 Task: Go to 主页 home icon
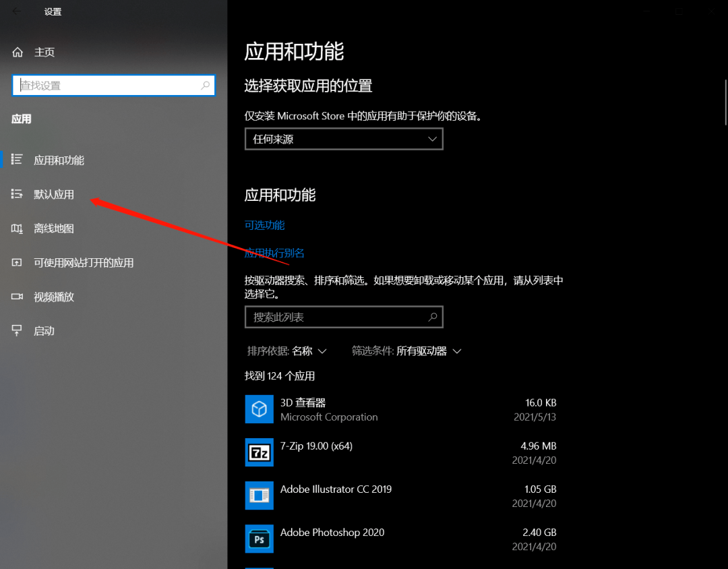18,52
